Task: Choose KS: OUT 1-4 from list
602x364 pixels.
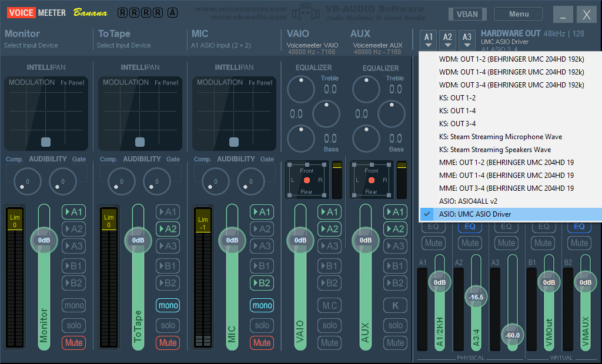Action: [511, 111]
